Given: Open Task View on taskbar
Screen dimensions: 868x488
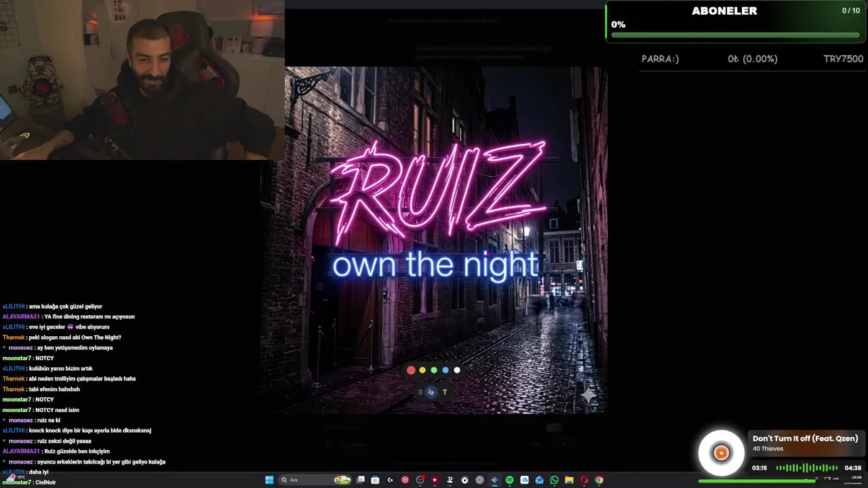Looking at the screenshot, I should click(361, 480).
